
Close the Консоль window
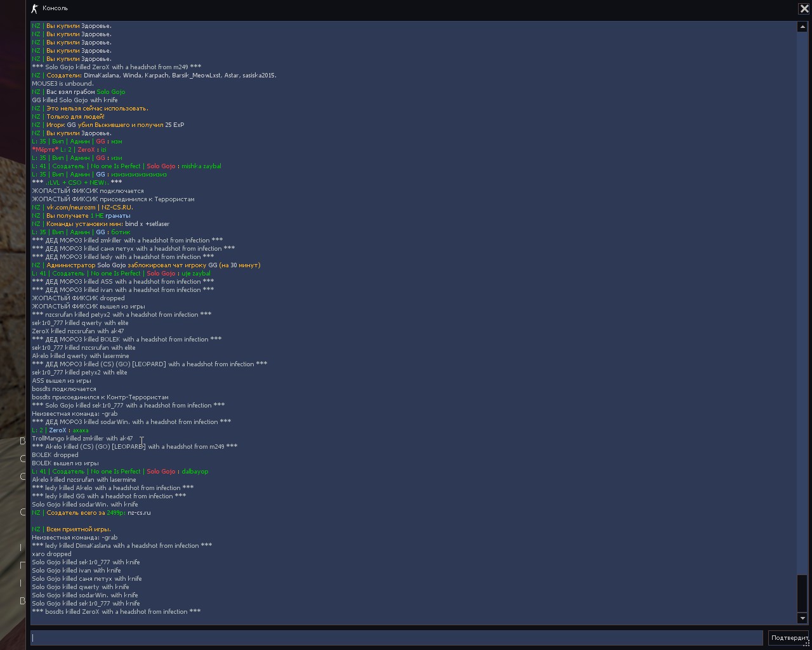(x=804, y=8)
